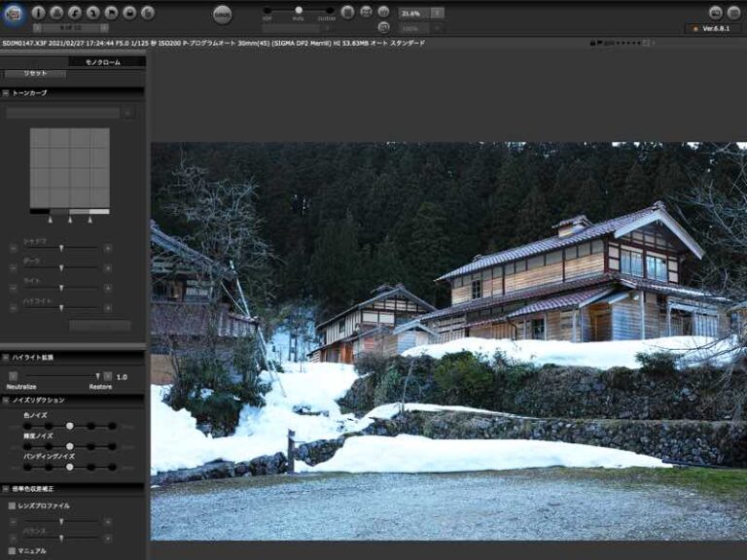The image size is (747, 560).
Task: Collapse the ハイライト拡張 section
Action: 6,358
